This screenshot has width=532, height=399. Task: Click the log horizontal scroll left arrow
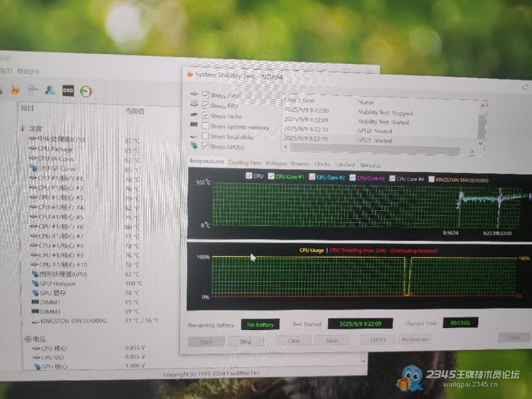click(286, 147)
